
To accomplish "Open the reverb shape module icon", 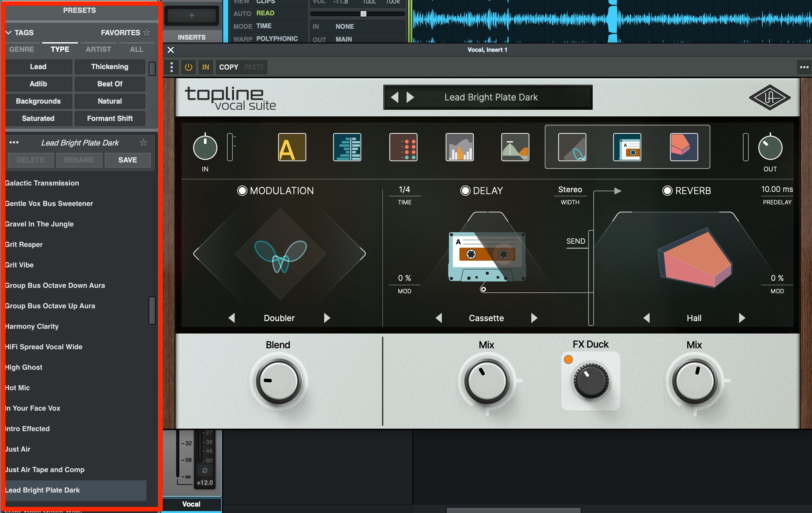I will coord(683,147).
